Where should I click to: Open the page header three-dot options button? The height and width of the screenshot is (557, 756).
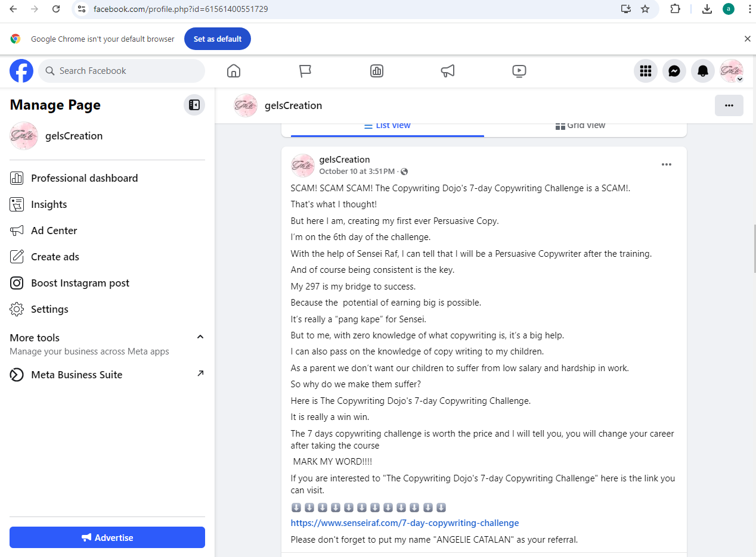click(x=729, y=105)
